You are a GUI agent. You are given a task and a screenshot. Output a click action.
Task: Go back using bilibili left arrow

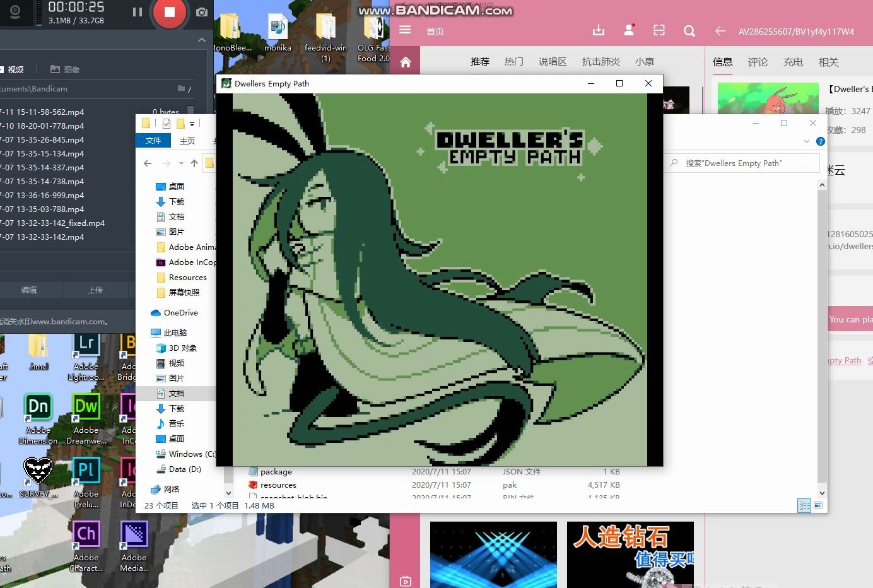pyautogui.click(x=720, y=31)
